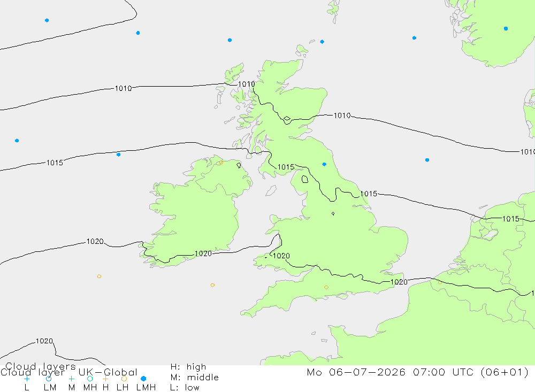Click the blue plus legend icon for L
Image resolution: width=535 pixels, height=392 pixels.
(27, 379)
